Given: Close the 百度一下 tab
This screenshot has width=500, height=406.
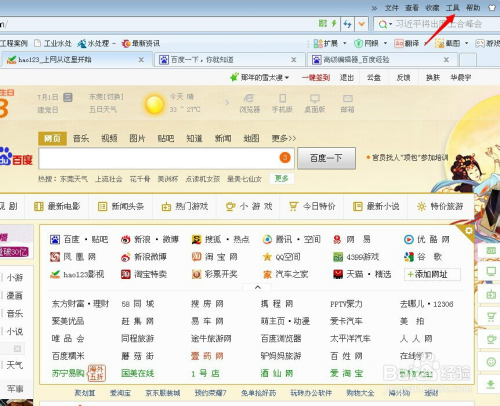Looking at the screenshot, I should 294,60.
